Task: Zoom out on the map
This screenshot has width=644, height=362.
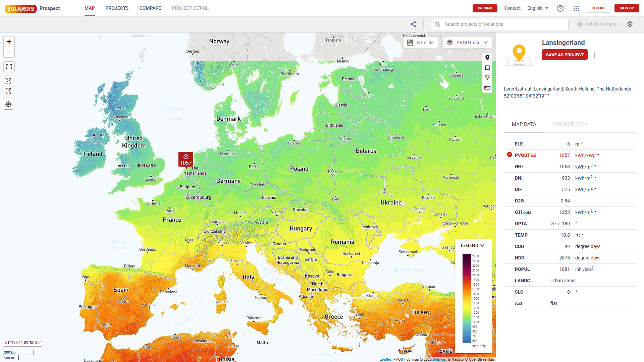Action: [x=9, y=52]
